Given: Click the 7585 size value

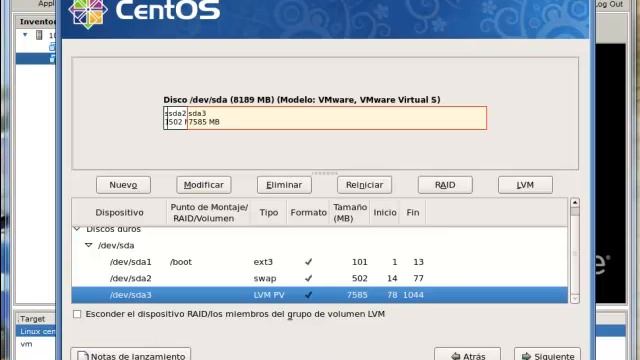Looking at the screenshot, I should point(357,295).
